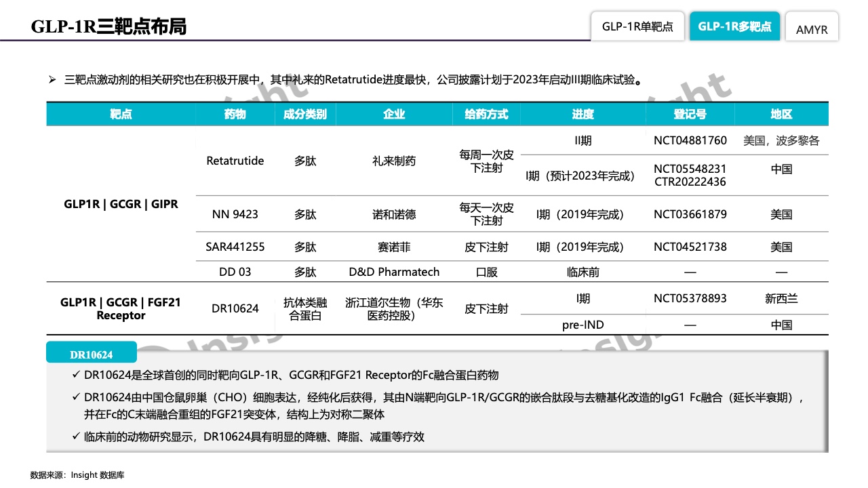This screenshot has width=868, height=488.
Task: Switch to the GLP-1R单靶点 tab
Action: coord(637,26)
